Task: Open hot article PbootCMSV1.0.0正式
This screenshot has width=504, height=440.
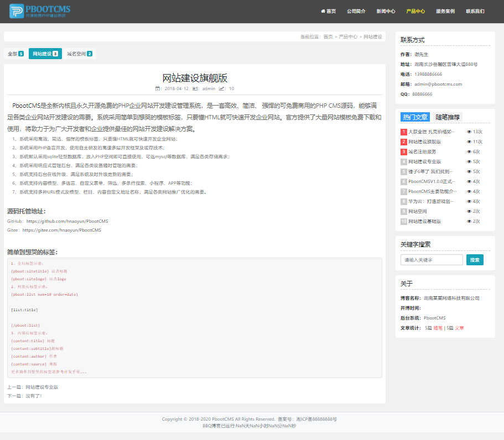Action: [x=432, y=181]
